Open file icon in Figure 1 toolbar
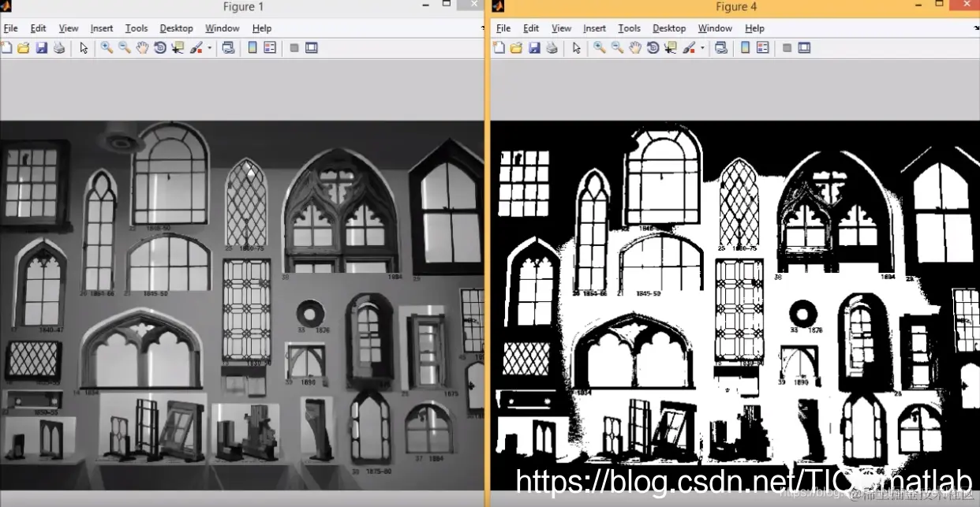The width and height of the screenshot is (980, 507). (x=24, y=48)
